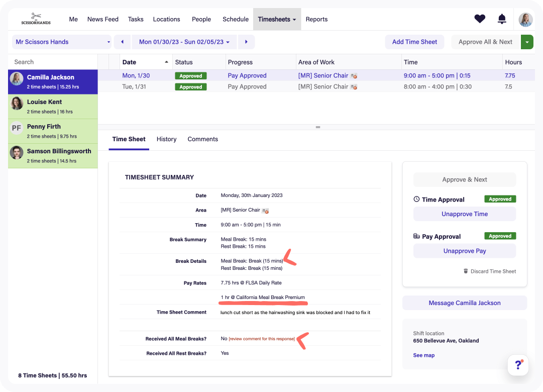Open user profile avatar menu
Screen dimensions: 543x392
click(525, 20)
